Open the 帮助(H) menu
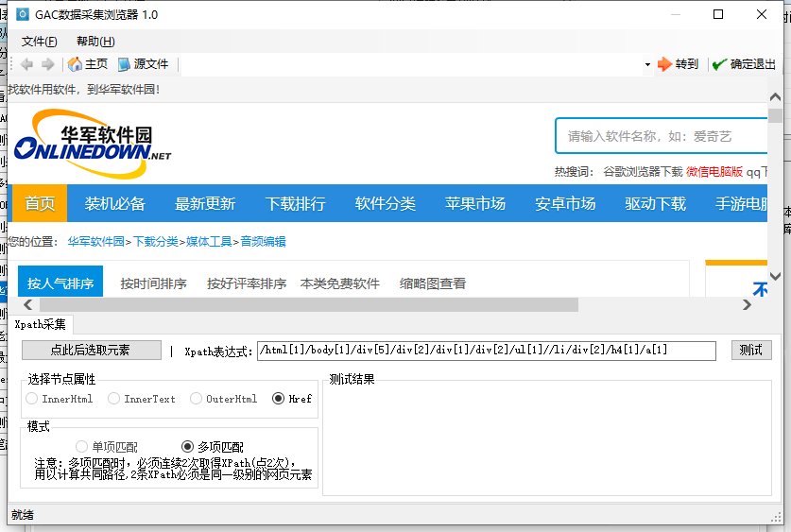The width and height of the screenshot is (791, 532). [x=95, y=42]
